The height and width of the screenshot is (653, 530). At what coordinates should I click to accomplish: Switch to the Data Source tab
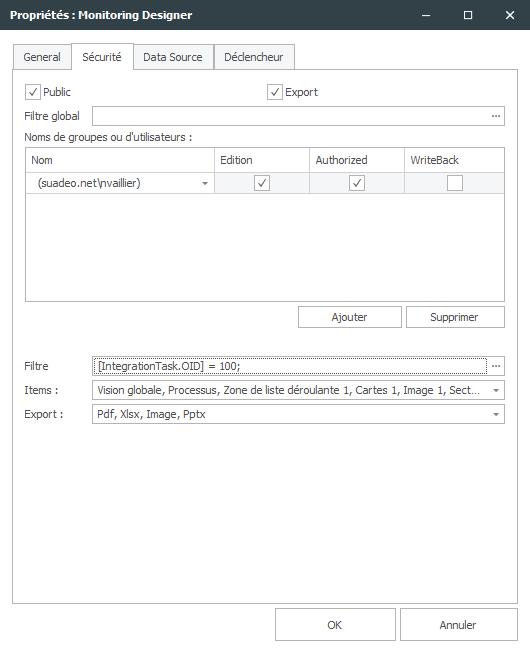pyautogui.click(x=173, y=57)
